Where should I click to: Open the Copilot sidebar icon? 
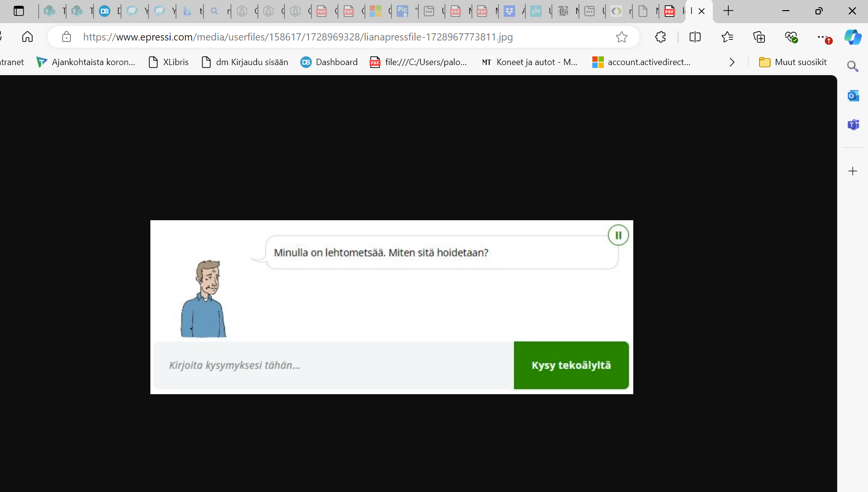pos(853,37)
